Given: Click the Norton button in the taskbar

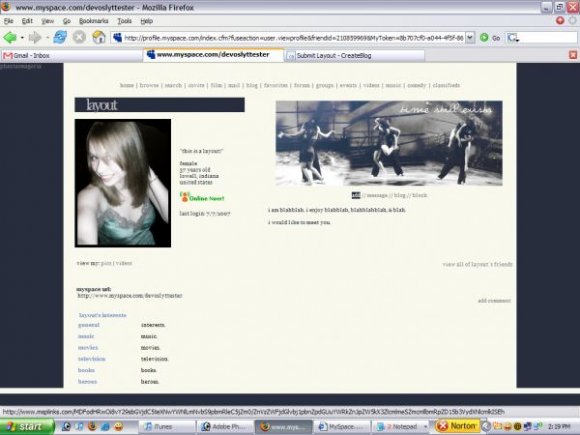Looking at the screenshot, I should [x=457, y=426].
